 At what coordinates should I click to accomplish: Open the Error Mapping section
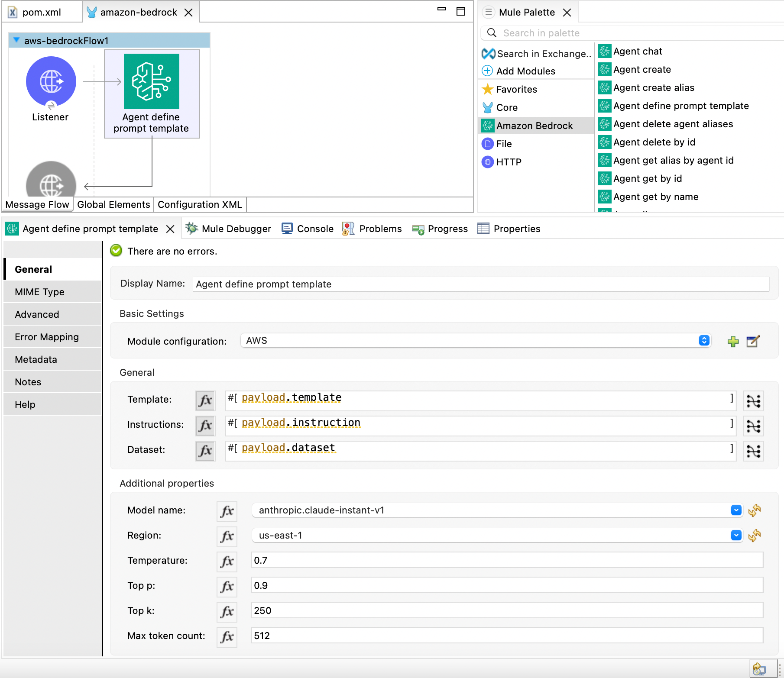[x=52, y=337]
